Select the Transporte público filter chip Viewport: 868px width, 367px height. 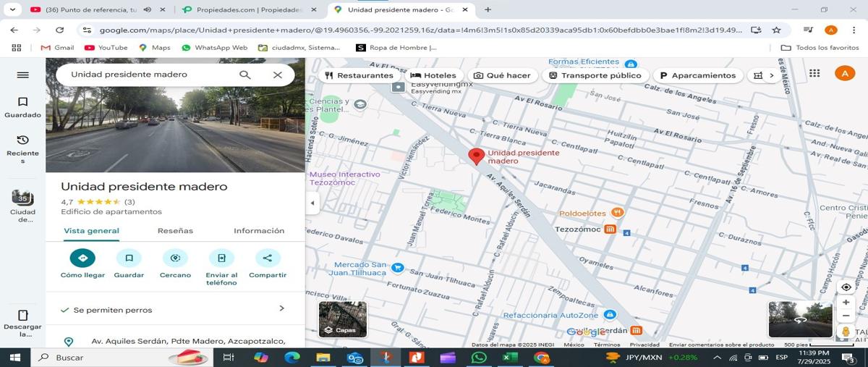(x=595, y=75)
